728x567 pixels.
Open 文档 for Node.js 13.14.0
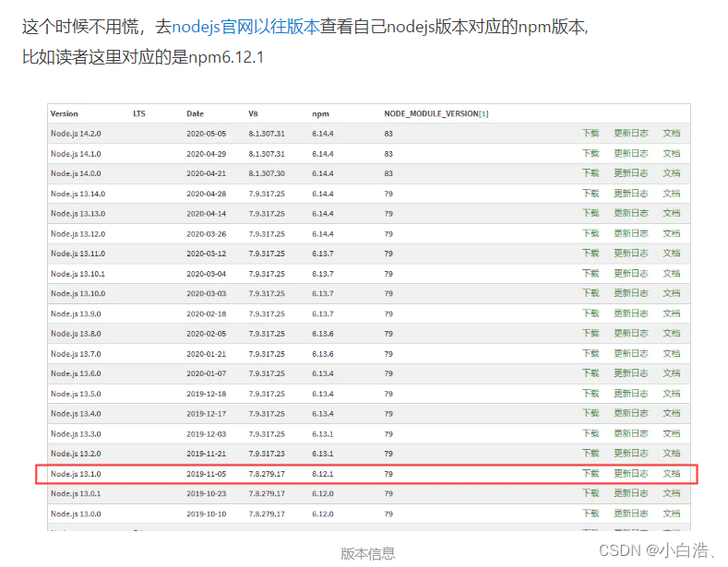click(x=672, y=194)
